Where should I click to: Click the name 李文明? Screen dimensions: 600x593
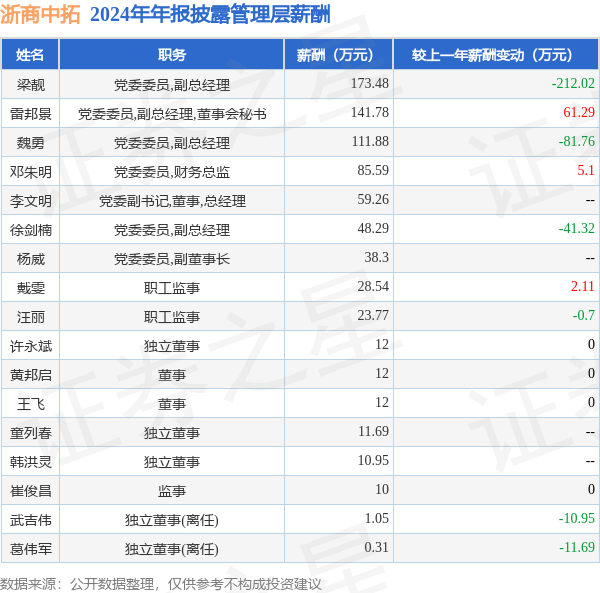31,201
